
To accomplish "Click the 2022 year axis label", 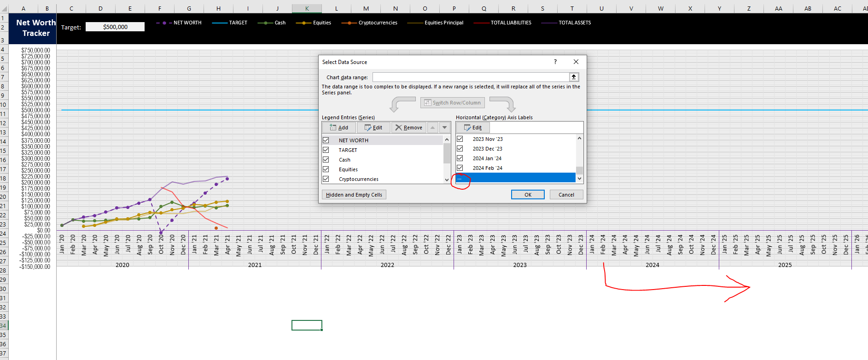I will point(387,265).
